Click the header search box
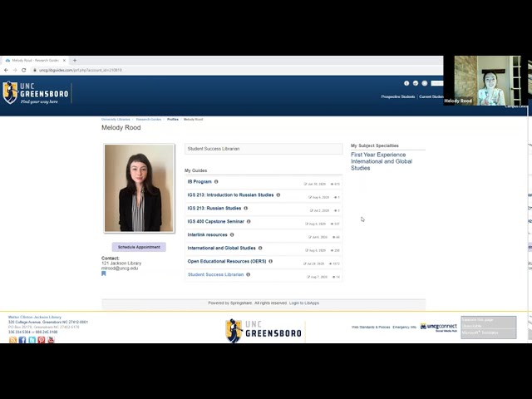Screen dimensions: 532x399 point(437,83)
